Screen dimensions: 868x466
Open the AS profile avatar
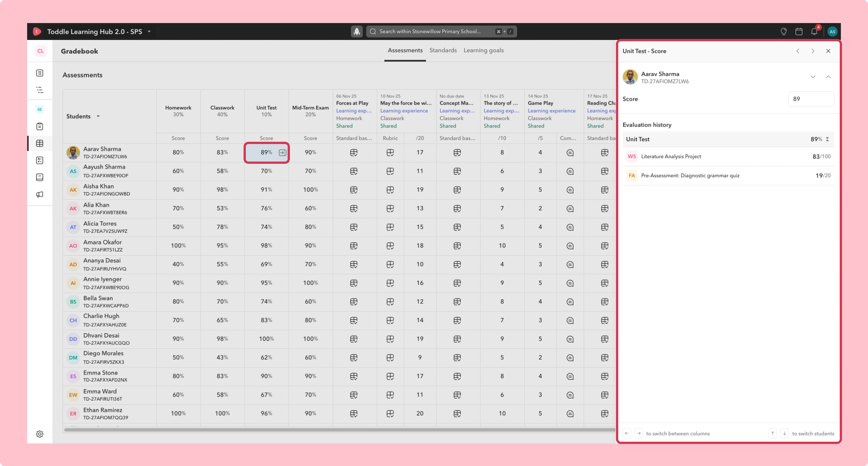(x=832, y=32)
